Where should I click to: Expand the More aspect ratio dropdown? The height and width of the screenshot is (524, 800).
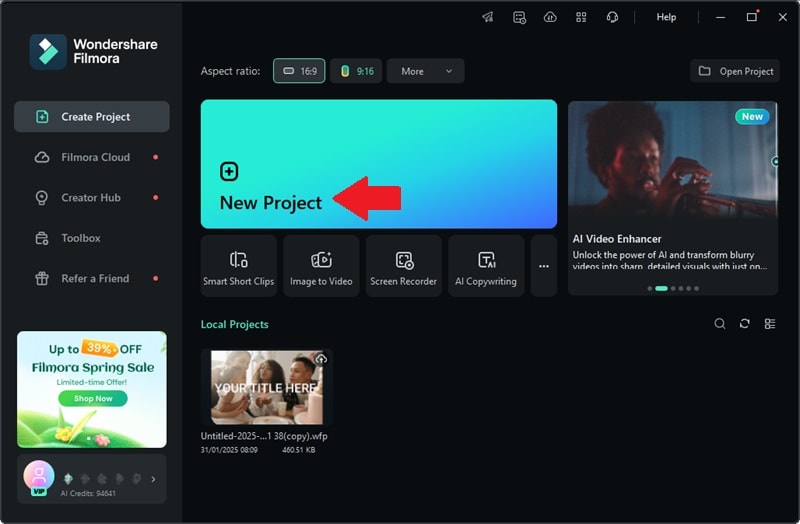[426, 71]
